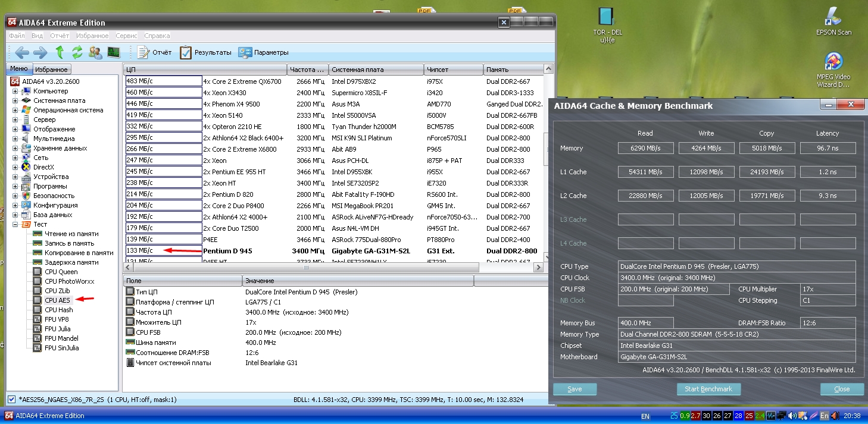The width and height of the screenshot is (868, 424).
Task: Open the Вид menu
Action: tap(37, 36)
